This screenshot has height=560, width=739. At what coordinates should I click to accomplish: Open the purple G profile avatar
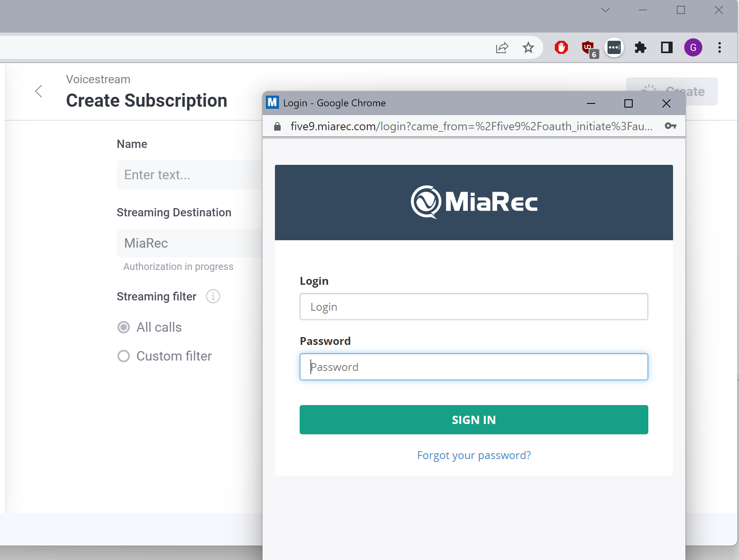pos(693,48)
